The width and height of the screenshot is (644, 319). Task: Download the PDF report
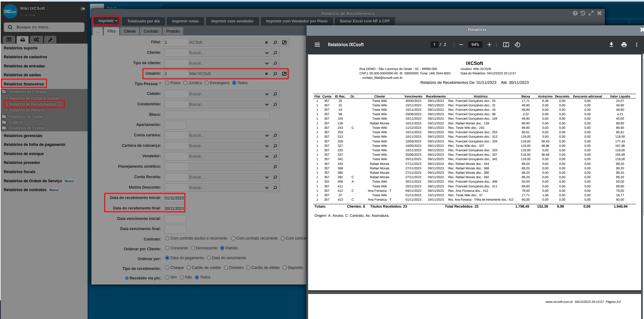611,45
